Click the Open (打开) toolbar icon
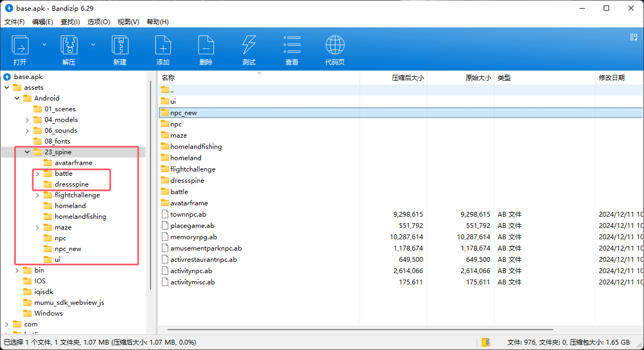 (20, 45)
